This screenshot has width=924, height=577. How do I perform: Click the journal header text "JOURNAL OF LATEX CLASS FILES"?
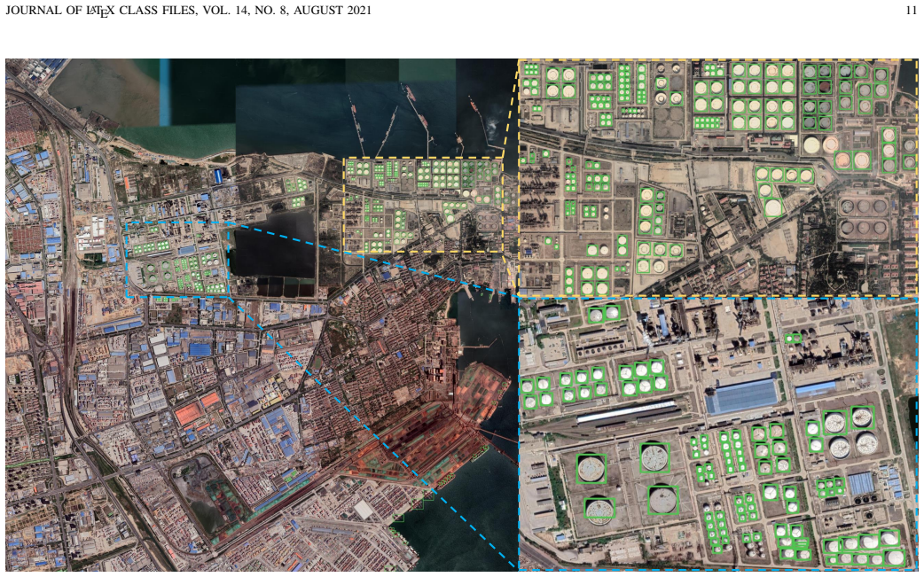click(101, 11)
